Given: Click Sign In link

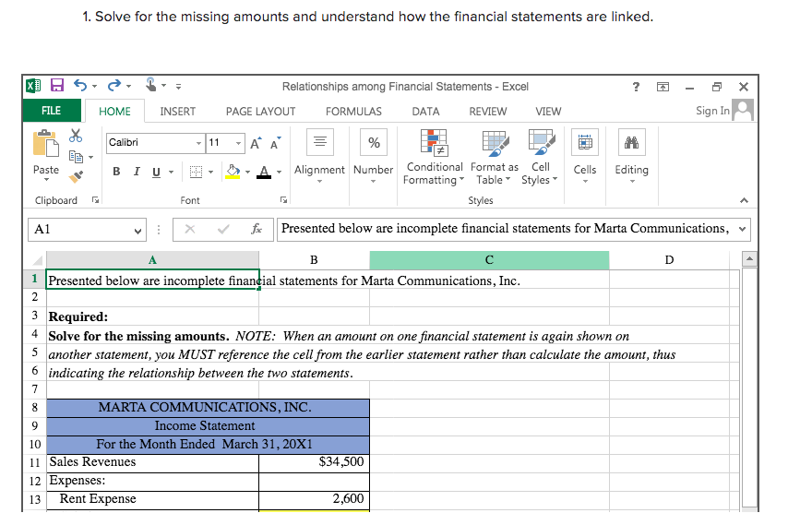Looking at the screenshot, I should (712, 111).
